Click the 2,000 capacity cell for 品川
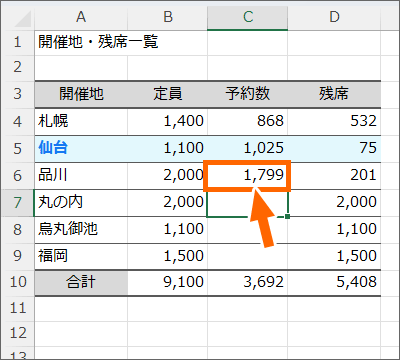 [x=168, y=176]
